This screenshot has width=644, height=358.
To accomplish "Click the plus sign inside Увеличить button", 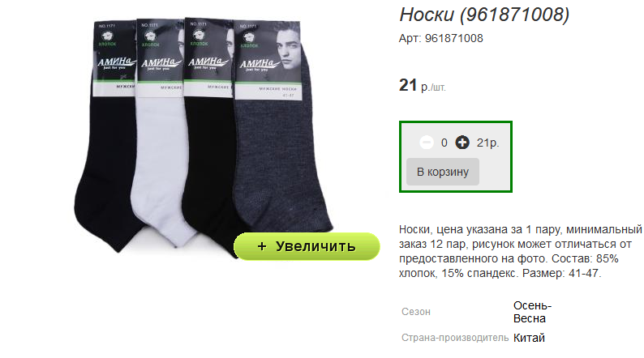I will (x=262, y=246).
